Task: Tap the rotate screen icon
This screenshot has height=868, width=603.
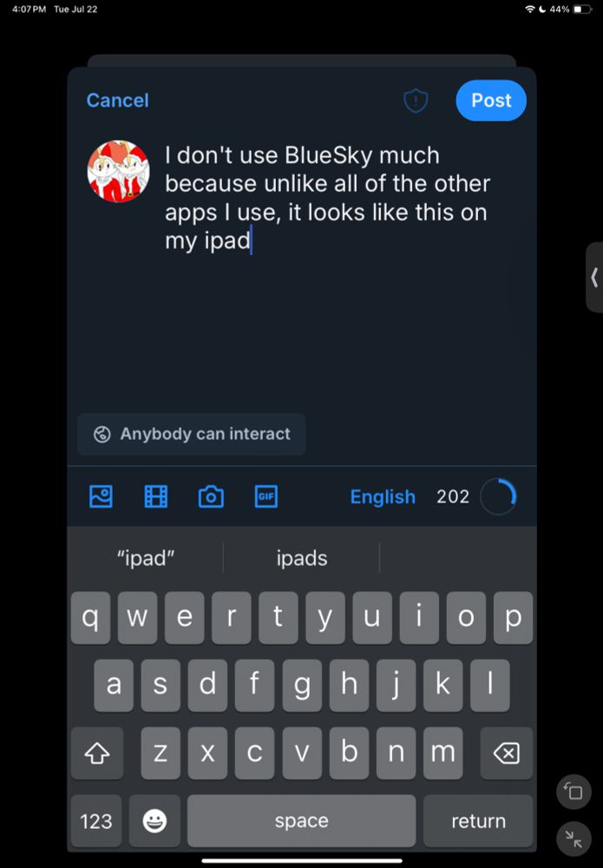Action: tap(574, 792)
